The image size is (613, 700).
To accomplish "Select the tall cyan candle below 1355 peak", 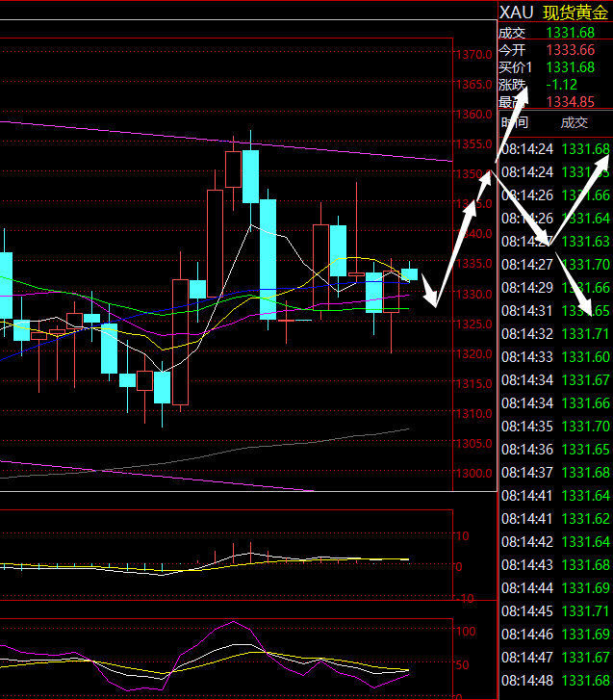I will [x=268, y=259].
